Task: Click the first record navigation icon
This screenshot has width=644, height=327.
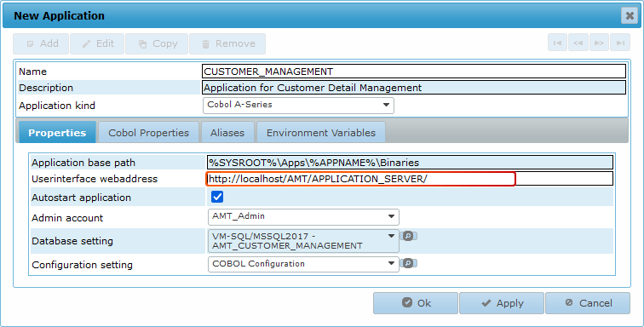Action: click(557, 43)
